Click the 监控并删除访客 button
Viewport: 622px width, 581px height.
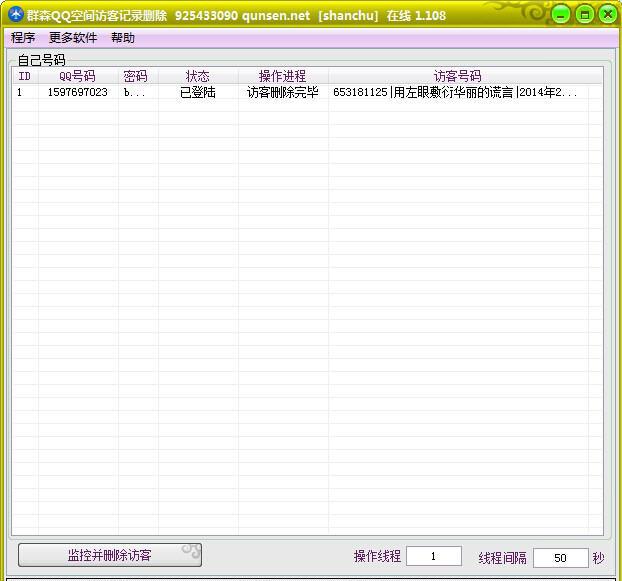pyautogui.click(x=110, y=555)
